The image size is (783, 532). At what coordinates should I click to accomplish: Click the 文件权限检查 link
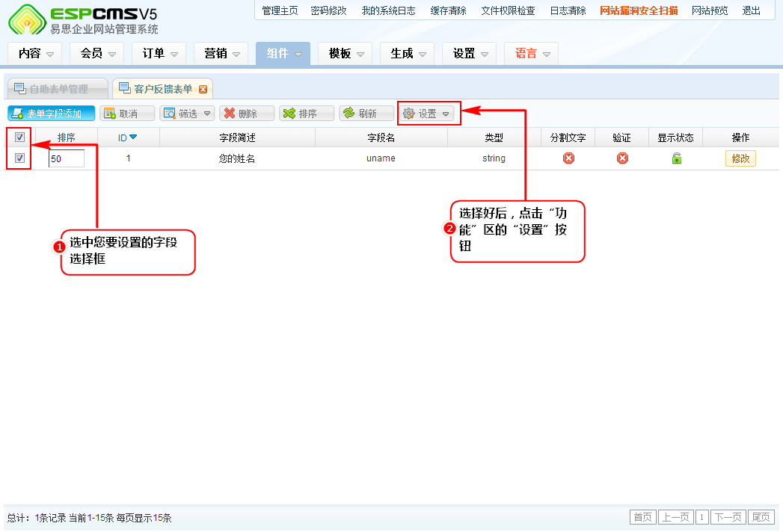click(x=508, y=10)
